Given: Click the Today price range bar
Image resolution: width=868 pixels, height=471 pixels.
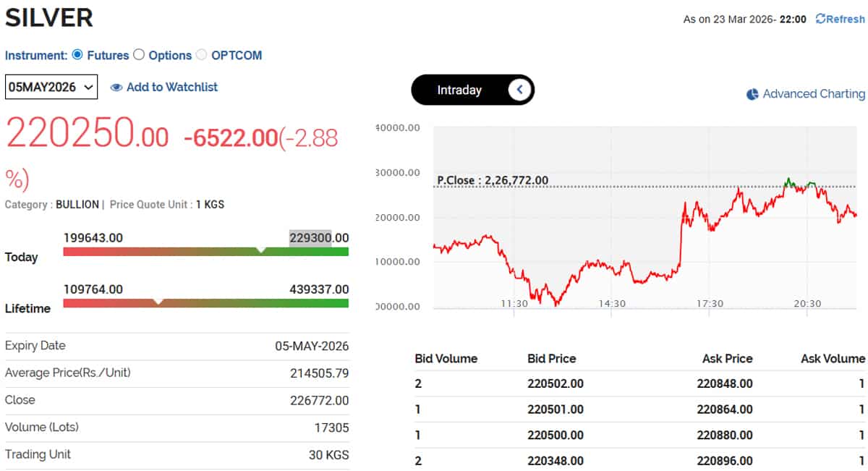Looking at the screenshot, I should point(206,251).
